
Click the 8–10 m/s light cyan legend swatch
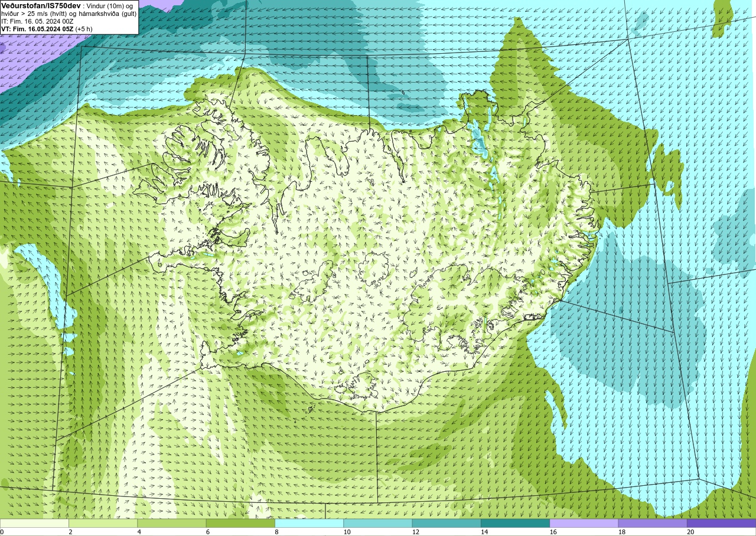tap(309, 523)
